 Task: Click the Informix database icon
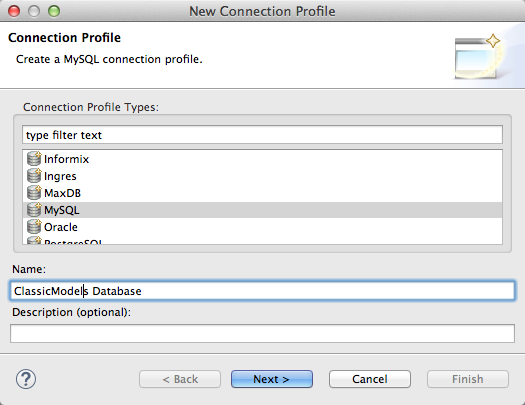click(x=34, y=159)
